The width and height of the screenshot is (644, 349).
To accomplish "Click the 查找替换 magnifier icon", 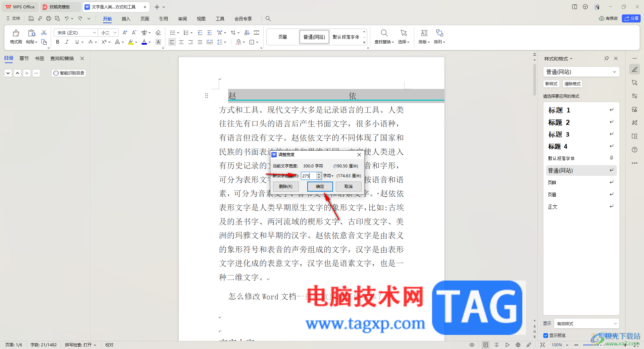I will [x=384, y=33].
